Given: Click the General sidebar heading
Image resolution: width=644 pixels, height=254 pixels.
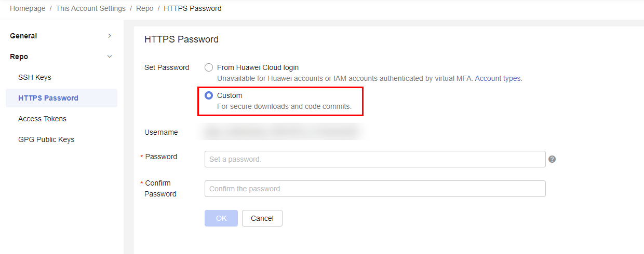Looking at the screenshot, I should [x=23, y=36].
